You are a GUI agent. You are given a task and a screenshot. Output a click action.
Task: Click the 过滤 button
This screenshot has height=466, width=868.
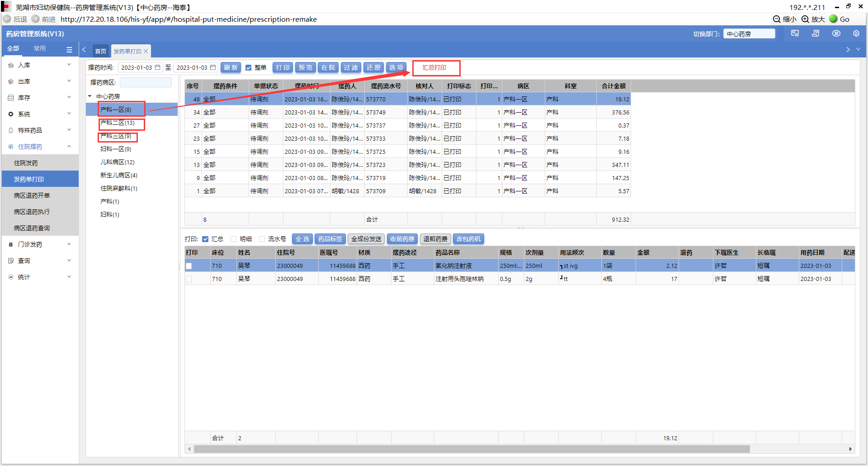tap(351, 67)
